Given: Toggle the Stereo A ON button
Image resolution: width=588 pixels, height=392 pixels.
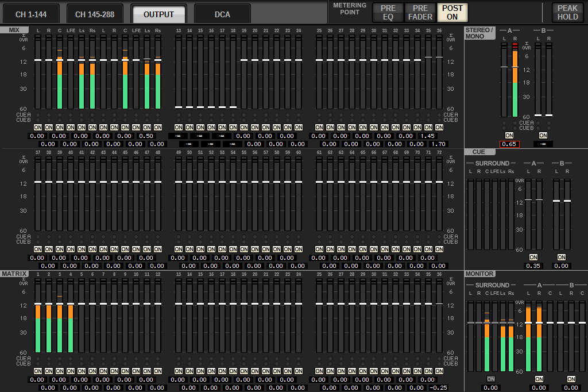Looking at the screenshot, I should tap(509, 135).
